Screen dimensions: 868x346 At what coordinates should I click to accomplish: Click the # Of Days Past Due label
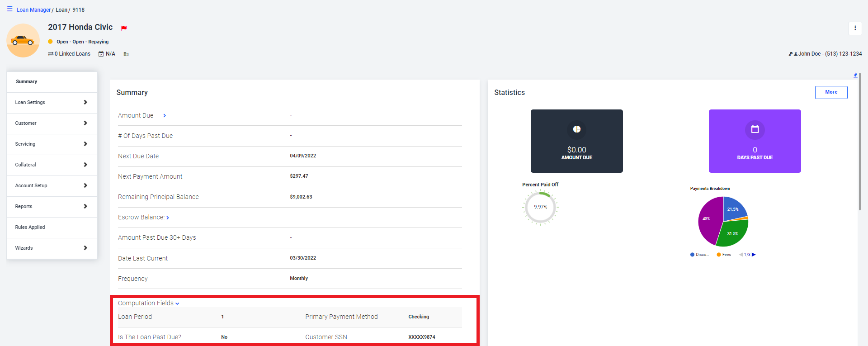pos(145,136)
